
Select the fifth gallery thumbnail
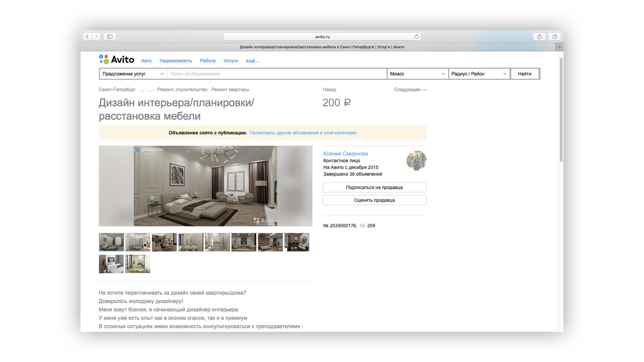(217, 242)
